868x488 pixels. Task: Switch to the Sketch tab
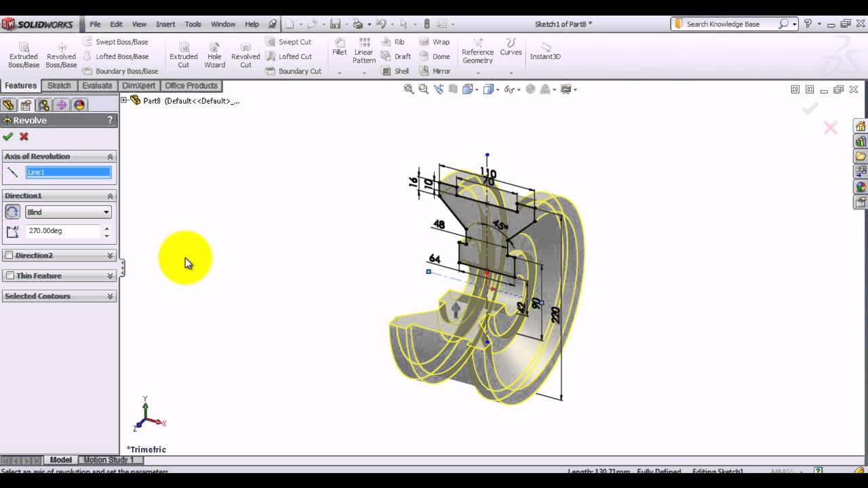point(59,85)
